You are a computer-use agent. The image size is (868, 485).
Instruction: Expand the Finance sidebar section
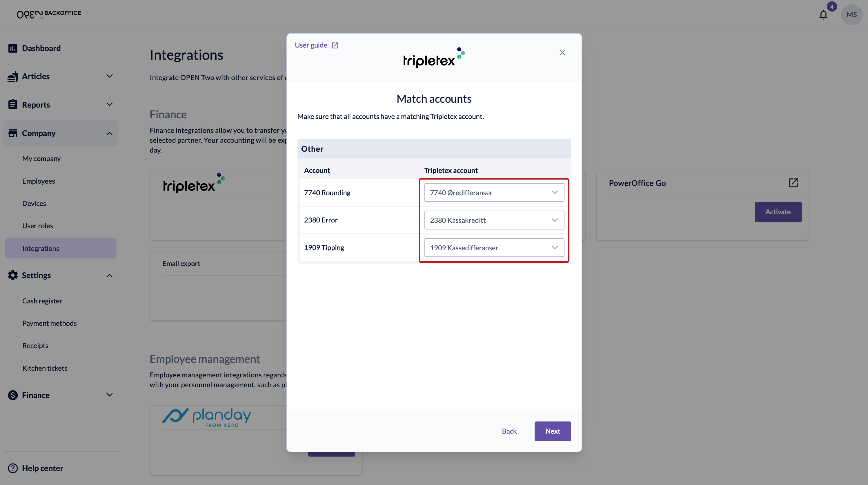(x=109, y=395)
